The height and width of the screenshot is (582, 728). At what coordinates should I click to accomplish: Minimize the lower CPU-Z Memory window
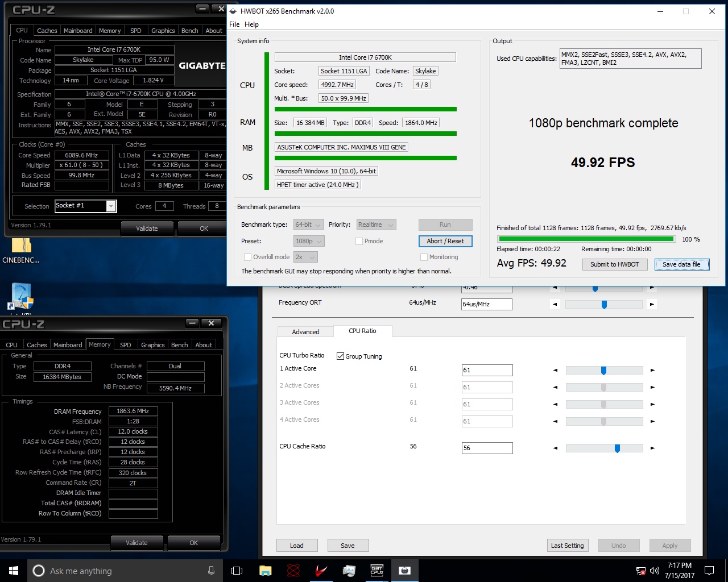192,323
